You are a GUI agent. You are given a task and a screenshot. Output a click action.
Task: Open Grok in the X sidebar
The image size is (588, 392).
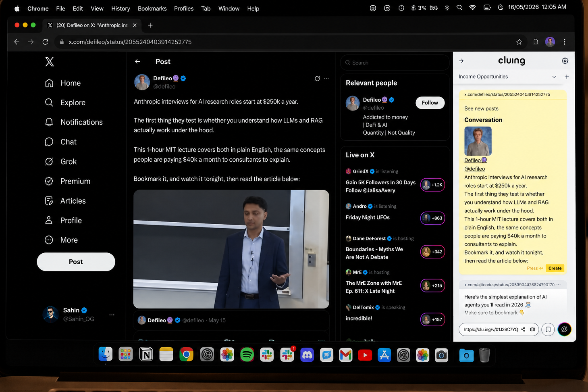pos(60,162)
